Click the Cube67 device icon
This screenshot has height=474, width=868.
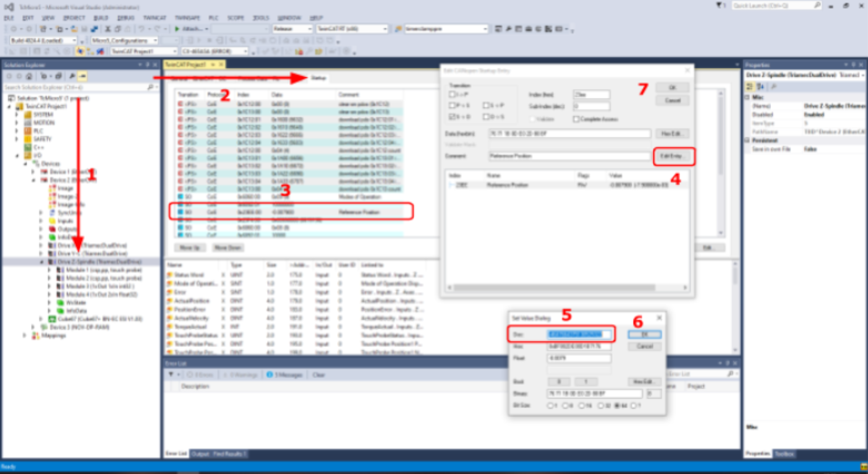pyautogui.click(x=53, y=319)
